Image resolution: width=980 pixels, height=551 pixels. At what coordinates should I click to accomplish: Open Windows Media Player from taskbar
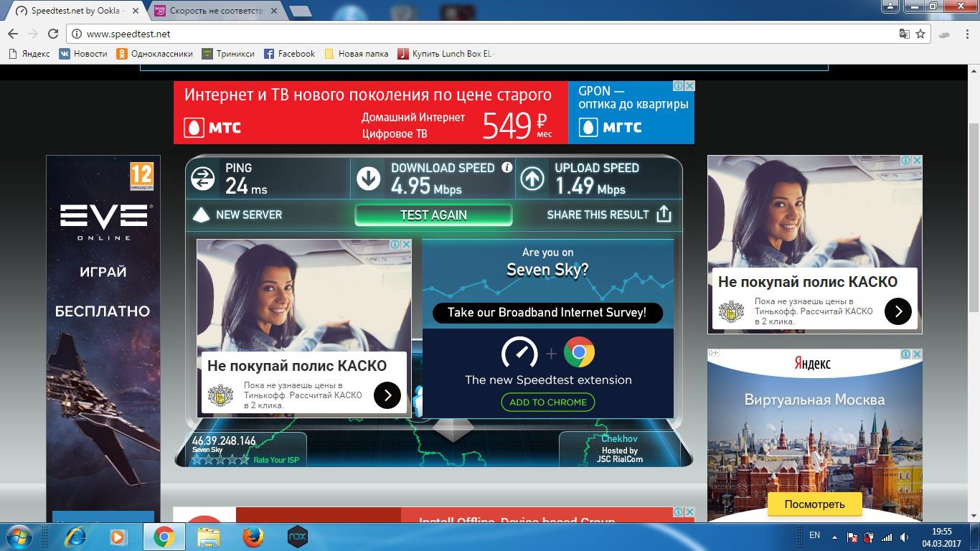[x=118, y=537]
